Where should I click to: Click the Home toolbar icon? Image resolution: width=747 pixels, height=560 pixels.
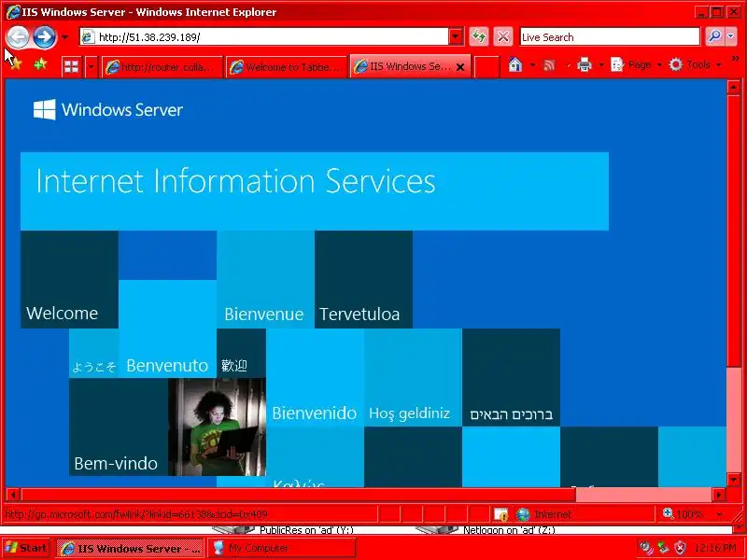click(x=515, y=64)
